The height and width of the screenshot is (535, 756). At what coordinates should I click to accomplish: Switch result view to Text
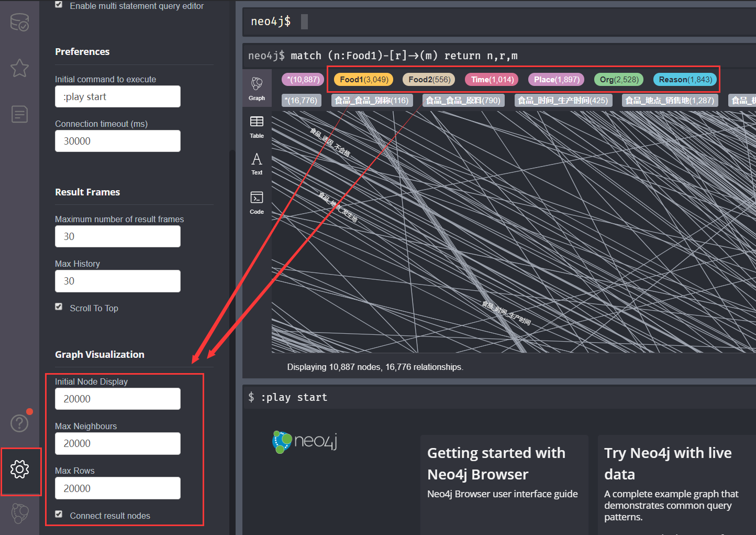click(257, 163)
